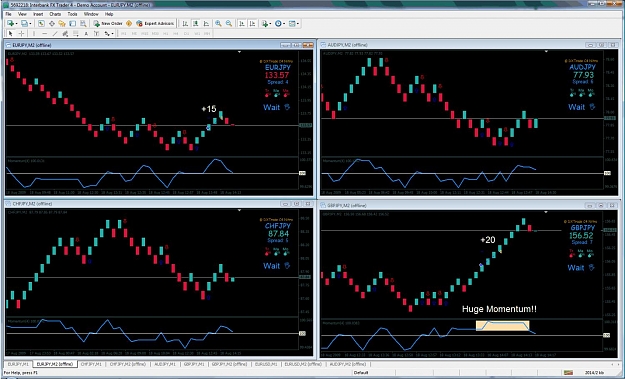Zoom in on the chart
The width and height of the screenshot is (625, 379).
(x=218, y=24)
